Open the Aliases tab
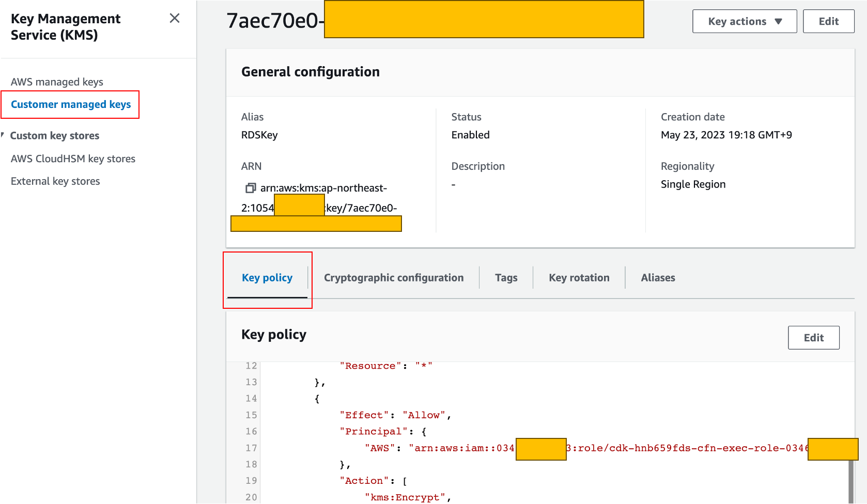 [658, 278]
